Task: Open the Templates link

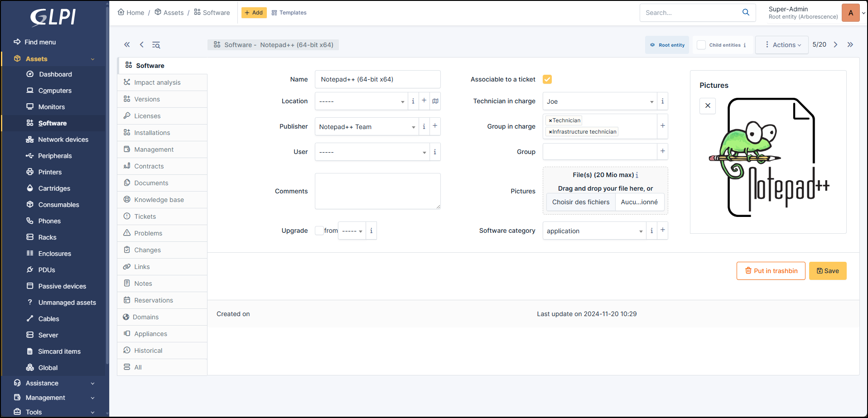Action: pyautogui.click(x=289, y=13)
